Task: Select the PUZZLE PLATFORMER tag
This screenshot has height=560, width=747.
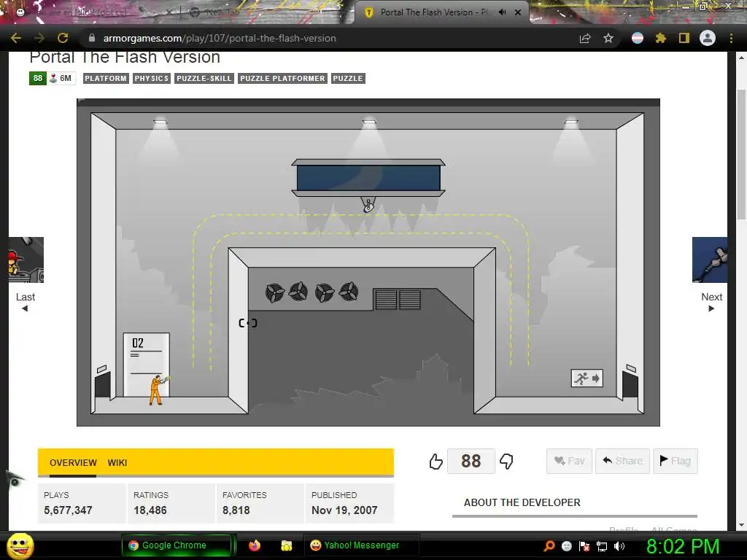Action: (x=282, y=78)
